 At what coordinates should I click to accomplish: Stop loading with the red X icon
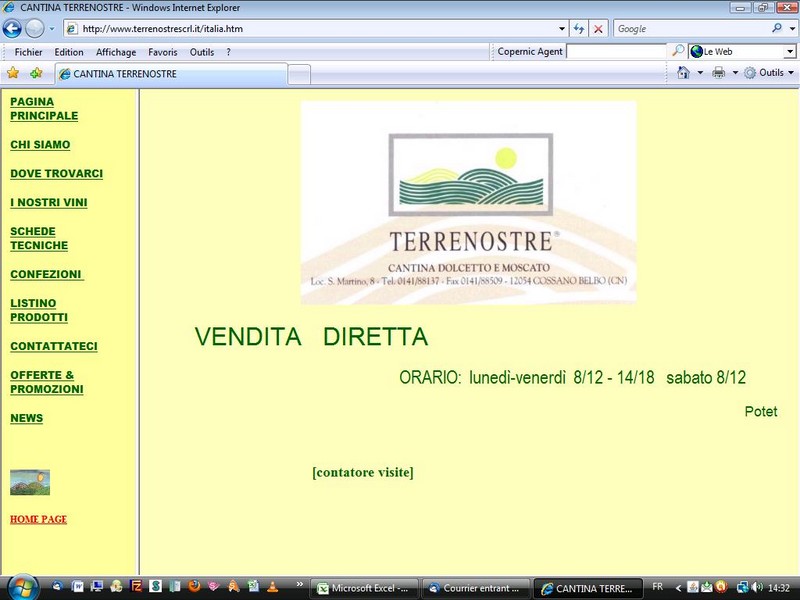coord(598,29)
